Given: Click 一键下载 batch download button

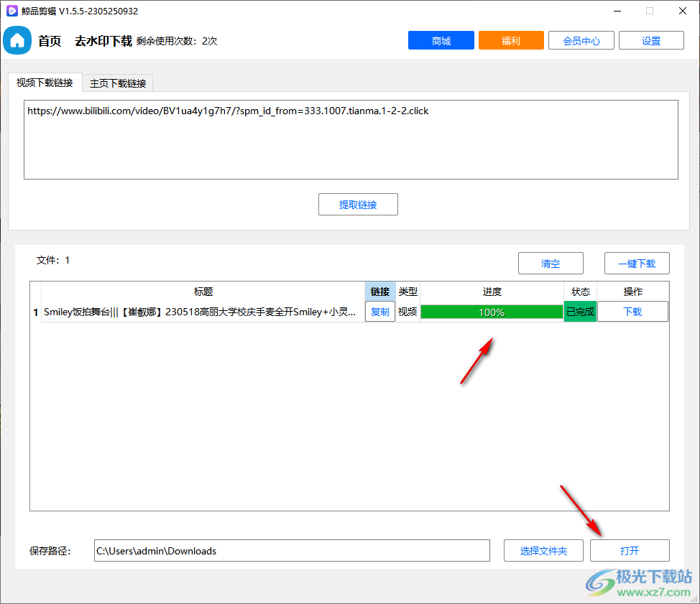Looking at the screenshot, I should coord(637,263).
